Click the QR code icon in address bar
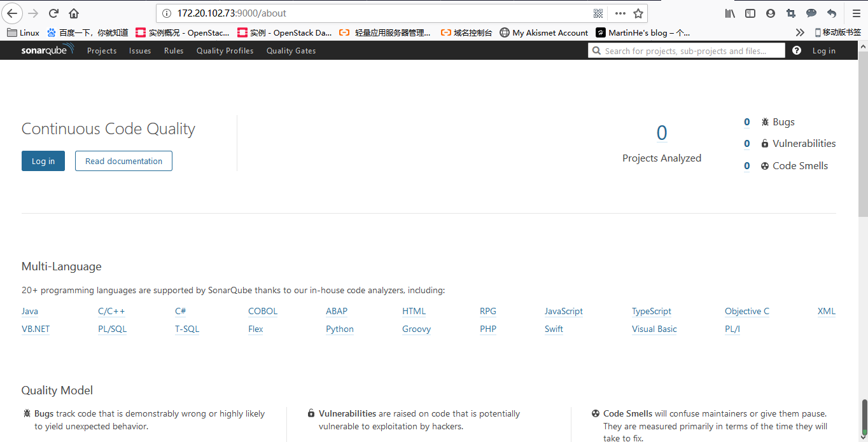The image size is (868, 442). [x=598, y=13]
